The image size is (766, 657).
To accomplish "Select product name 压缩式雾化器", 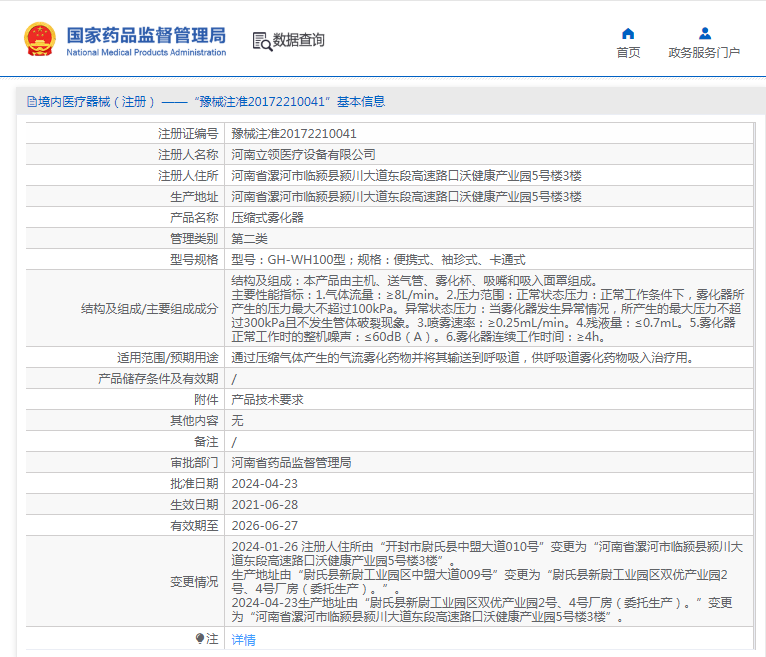I will (267, 218).
